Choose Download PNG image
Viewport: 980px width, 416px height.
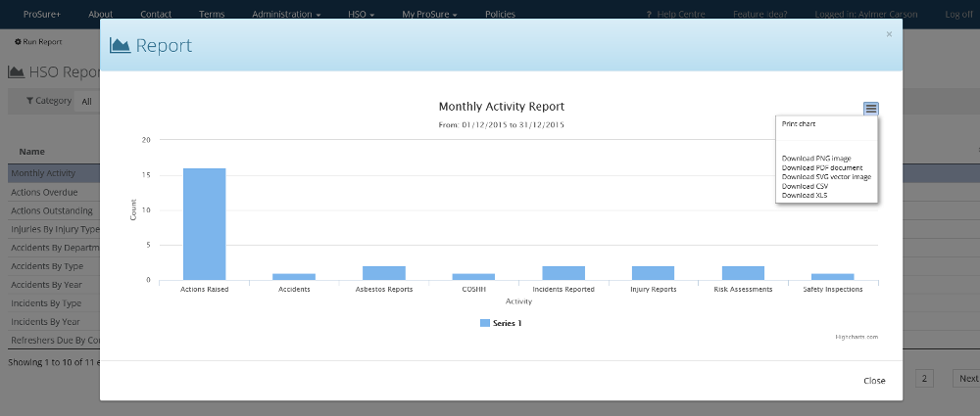816,159
